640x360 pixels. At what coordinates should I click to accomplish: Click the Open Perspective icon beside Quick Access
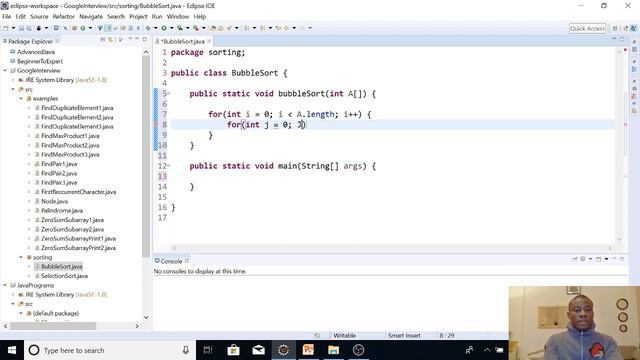(x=615, y=28)
